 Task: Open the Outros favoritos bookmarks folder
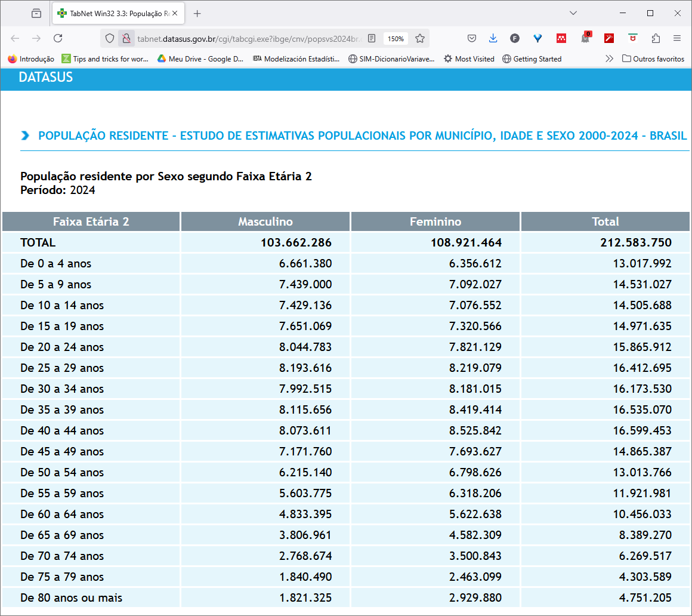[653, 58]
